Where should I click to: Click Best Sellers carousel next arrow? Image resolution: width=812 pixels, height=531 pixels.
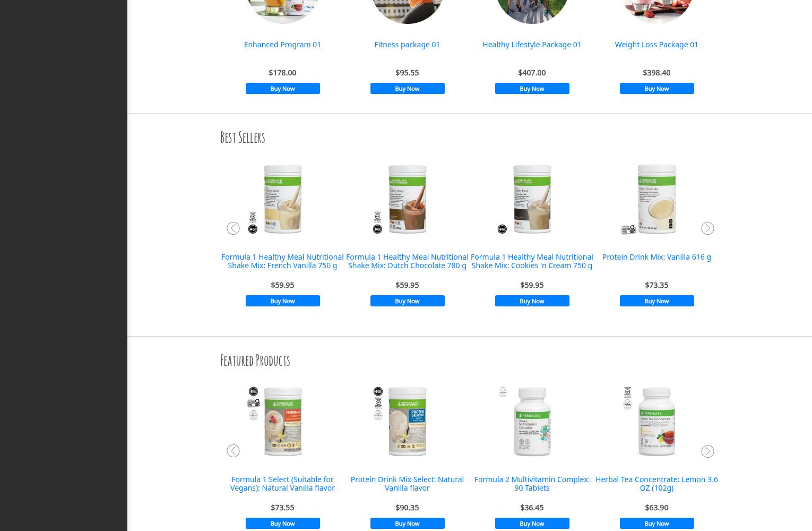pos(707,228)
